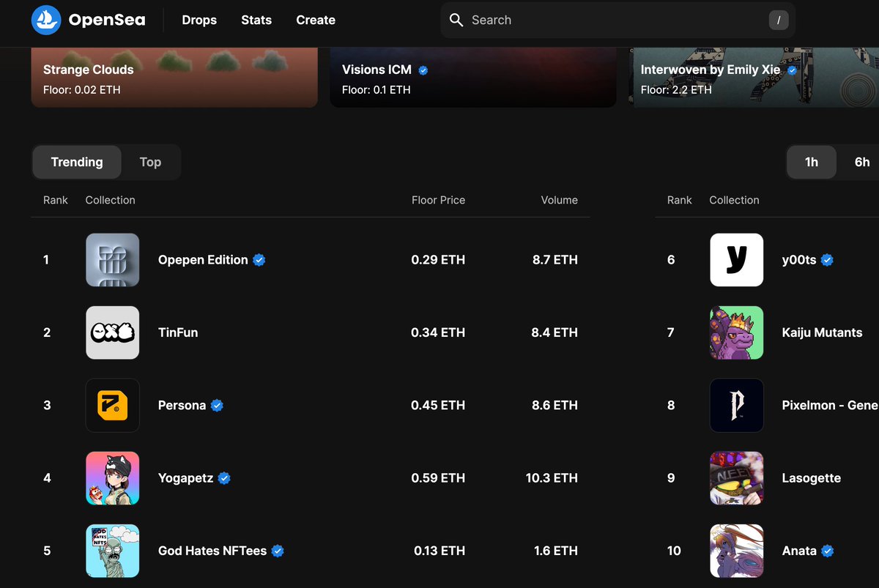Open the Strange Clouds collection card

click(x=174, y=78)
